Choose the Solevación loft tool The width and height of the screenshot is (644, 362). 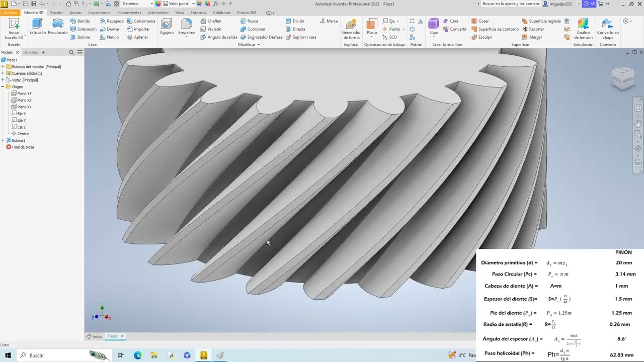(83, 29)
